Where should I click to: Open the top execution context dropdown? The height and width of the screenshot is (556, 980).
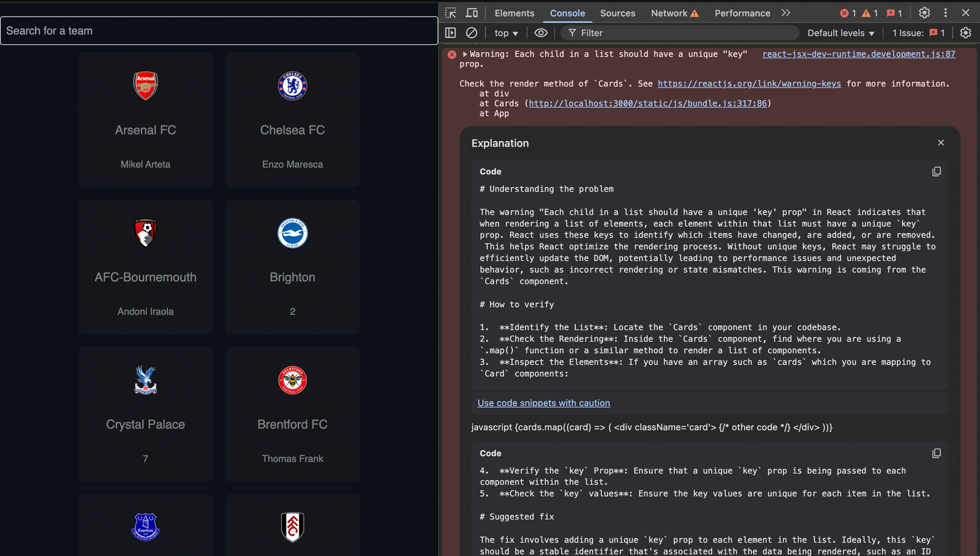click(507, 33)
